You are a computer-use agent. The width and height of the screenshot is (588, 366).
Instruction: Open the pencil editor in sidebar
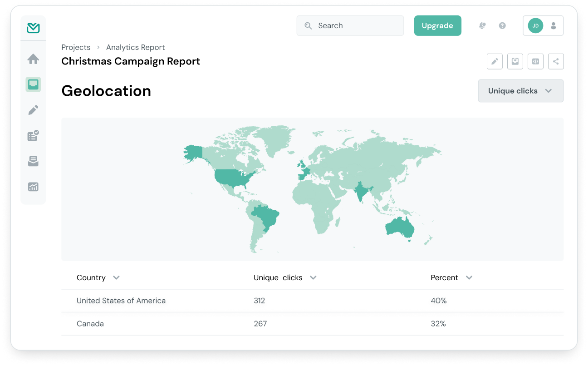point(33,110)
